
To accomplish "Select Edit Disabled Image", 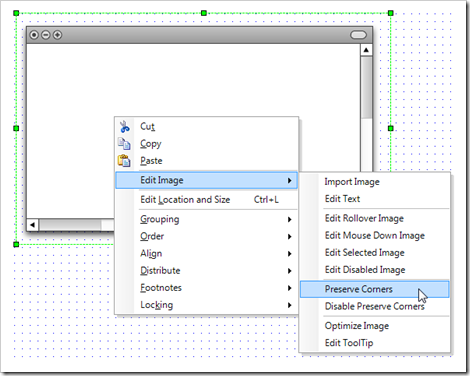I will [x=375, y=270].
